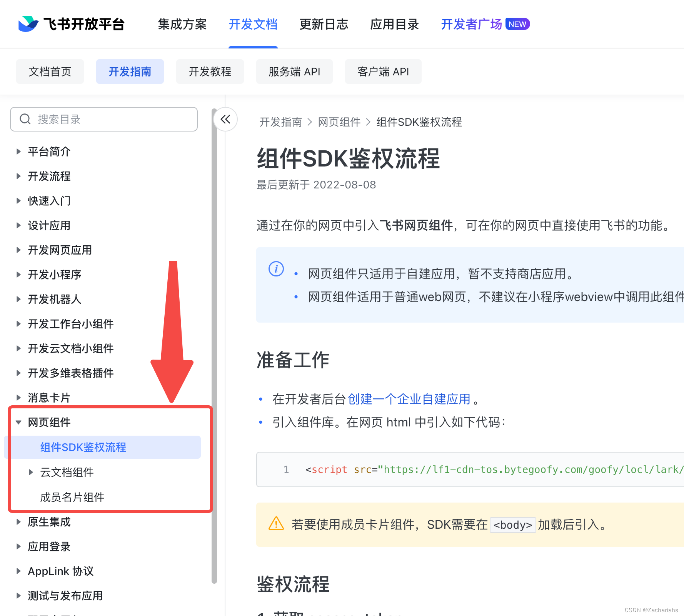This screenshot has width=684, height=616.
Task: Select 云文档组件 in the sidebar
Action: click(x=67, y=472)
